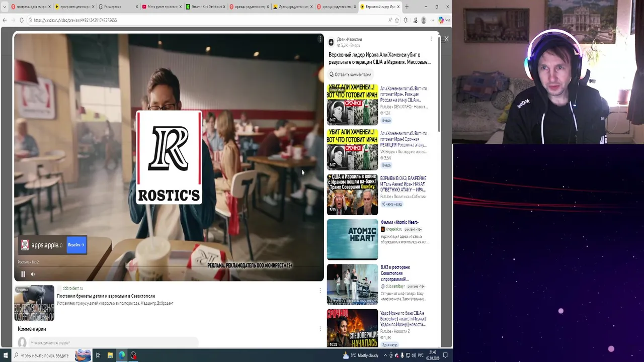644x362 pixels.
Task: Open browser extensions puzzle icon
Action: coord(406,20)
